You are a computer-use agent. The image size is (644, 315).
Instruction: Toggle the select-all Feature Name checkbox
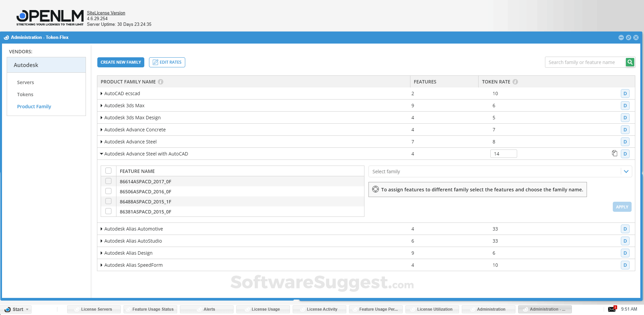(108, 171)
